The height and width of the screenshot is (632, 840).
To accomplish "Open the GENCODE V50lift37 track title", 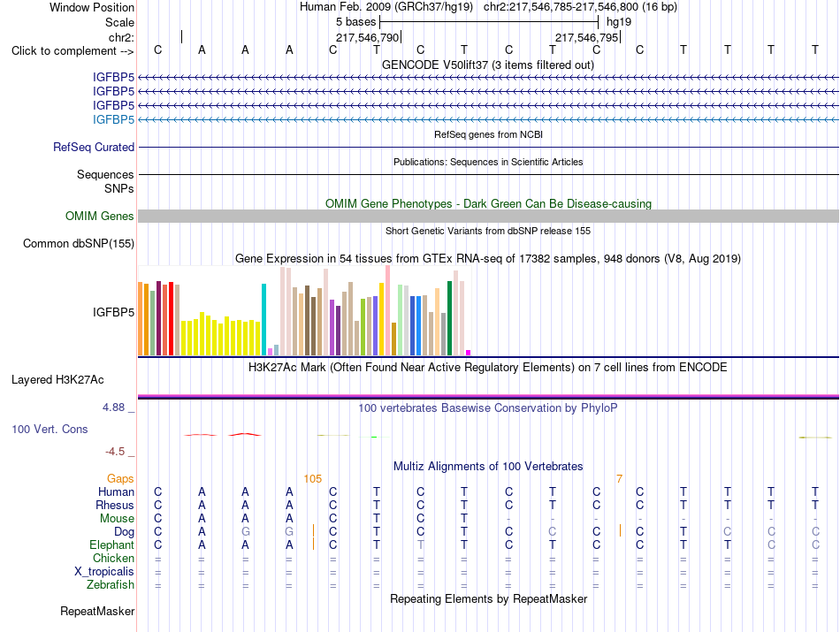I will (488, 65).
